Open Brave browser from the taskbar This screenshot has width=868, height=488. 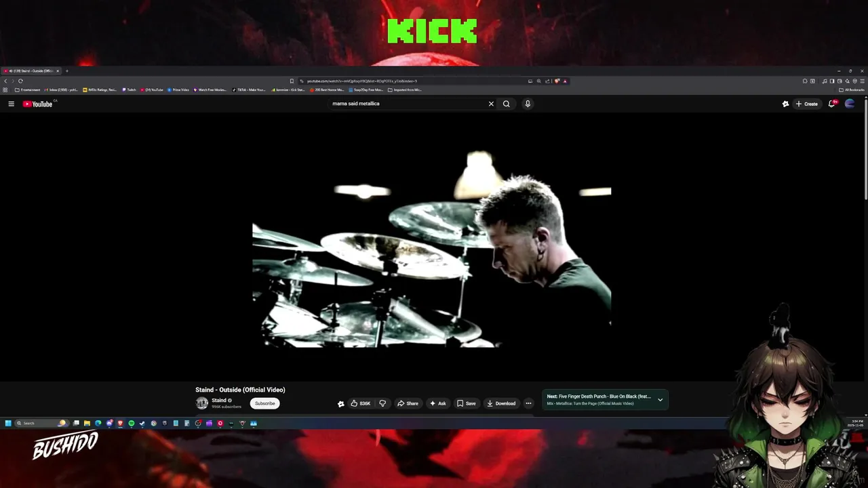tap(120, 423)
